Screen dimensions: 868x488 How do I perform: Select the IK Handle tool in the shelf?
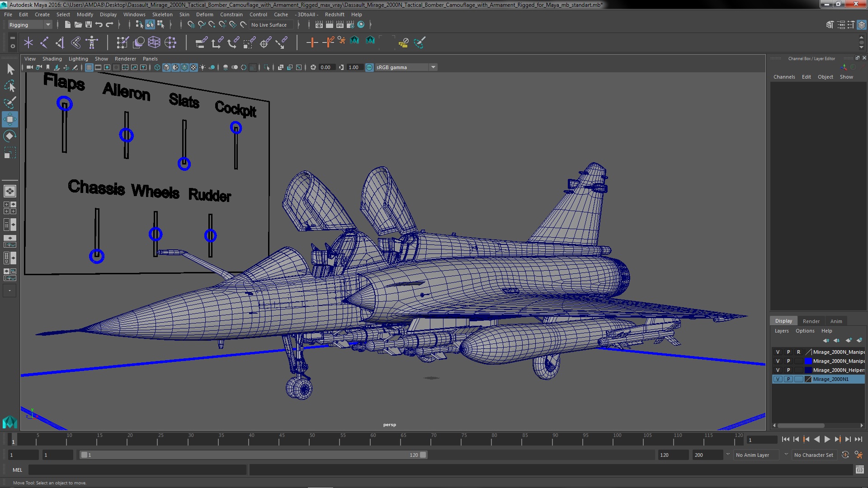click(60, 43)
